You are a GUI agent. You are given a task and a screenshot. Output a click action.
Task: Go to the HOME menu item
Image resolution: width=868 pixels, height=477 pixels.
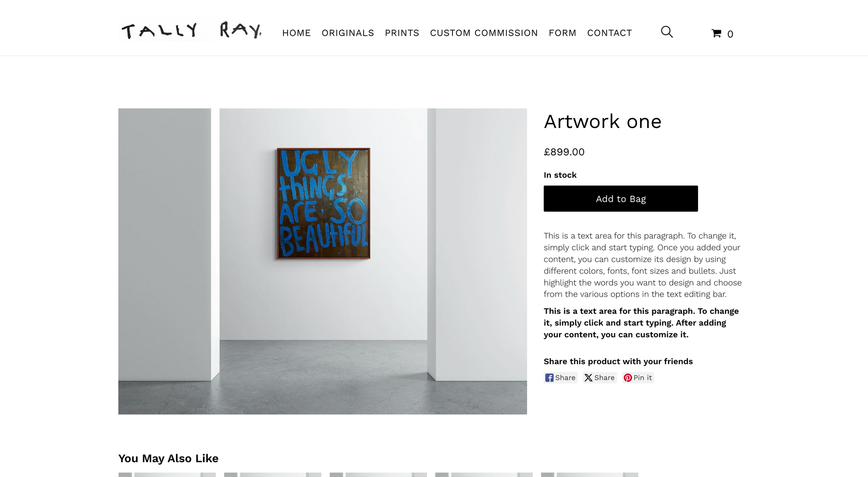[297, 33]
